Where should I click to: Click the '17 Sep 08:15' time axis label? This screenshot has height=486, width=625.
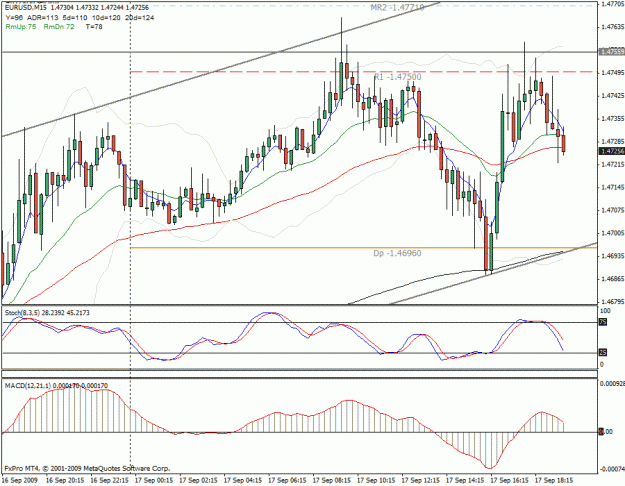coord(332,480)
